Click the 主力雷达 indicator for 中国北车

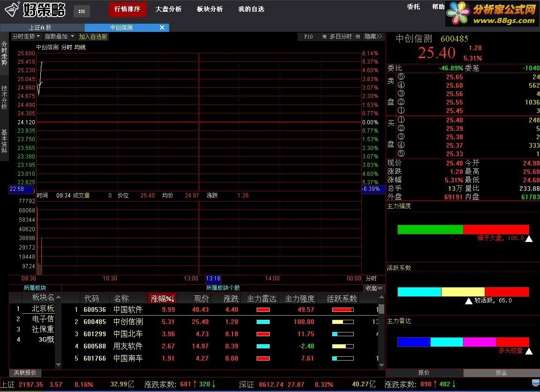tap(263, 334)
